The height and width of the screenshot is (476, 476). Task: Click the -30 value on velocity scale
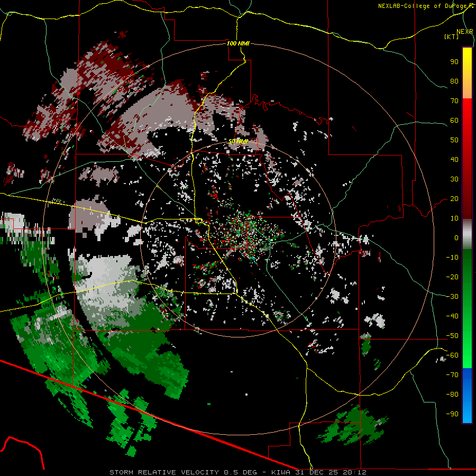452,297
